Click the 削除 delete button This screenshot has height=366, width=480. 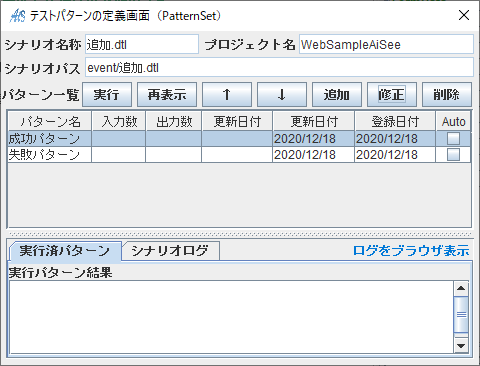click(447, 94)
